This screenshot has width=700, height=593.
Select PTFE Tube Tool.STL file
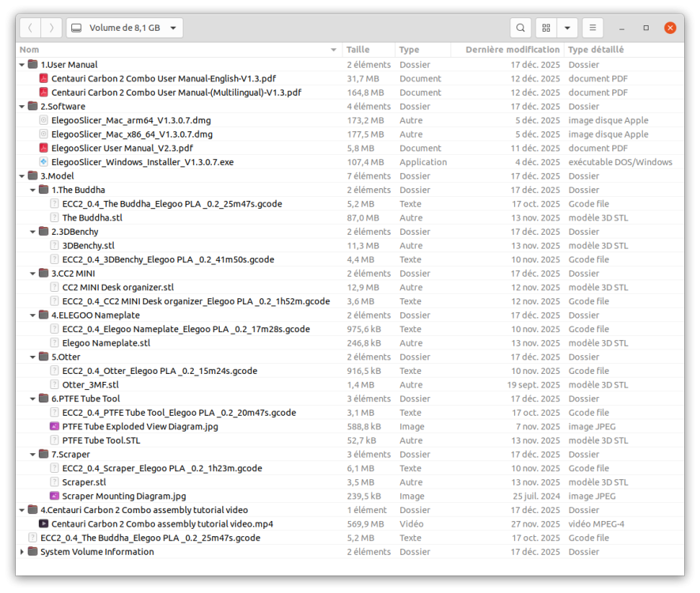coord(101,440)
